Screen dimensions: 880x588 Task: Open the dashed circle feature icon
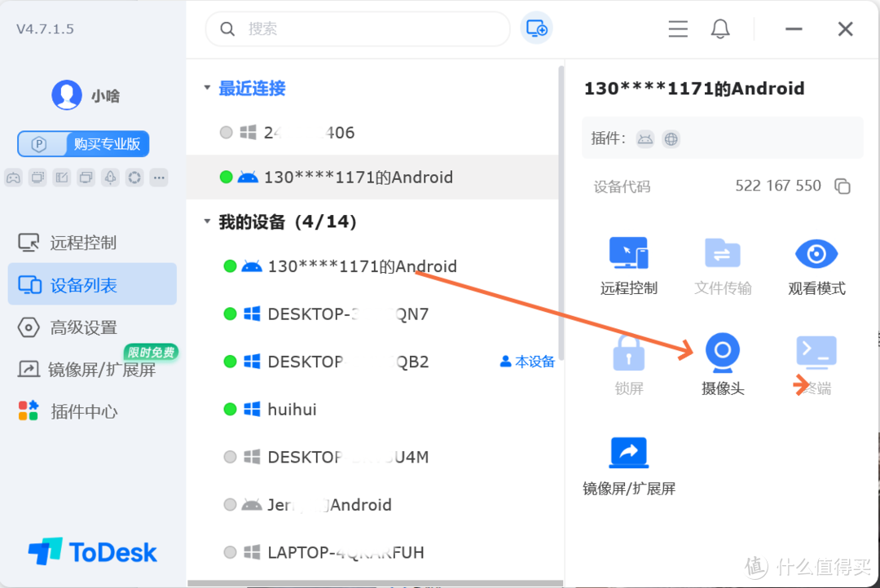pos(134,178)
